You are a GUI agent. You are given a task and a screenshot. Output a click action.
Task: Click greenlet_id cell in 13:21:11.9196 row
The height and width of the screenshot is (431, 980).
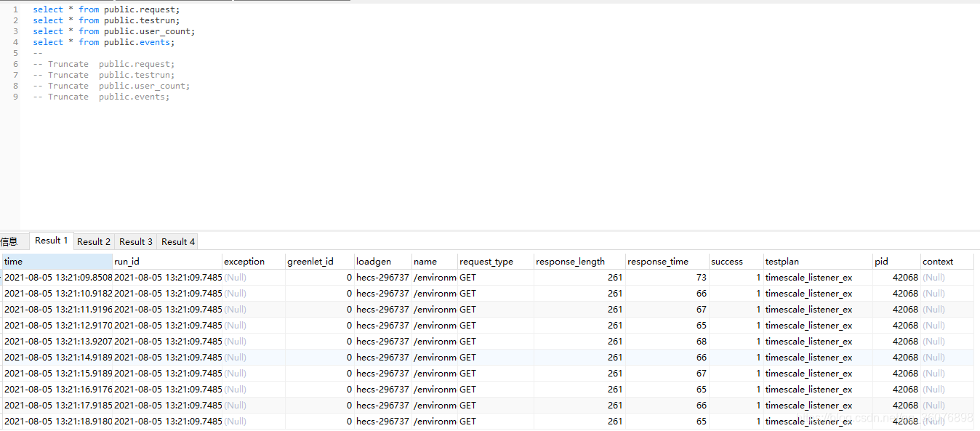320,310
